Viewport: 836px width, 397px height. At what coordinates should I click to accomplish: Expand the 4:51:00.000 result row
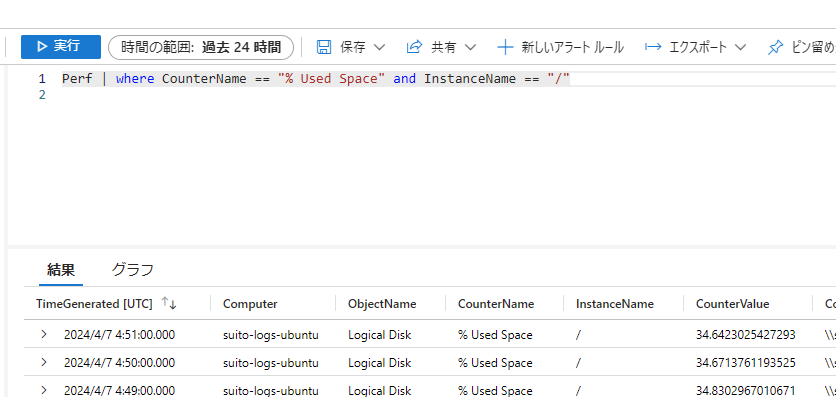tap(44, 335)
